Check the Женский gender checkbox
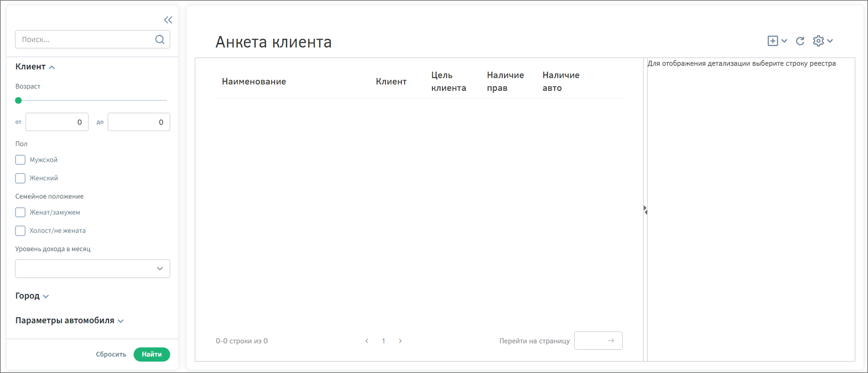Screen dimensions: 868x373 pos(21,178)
